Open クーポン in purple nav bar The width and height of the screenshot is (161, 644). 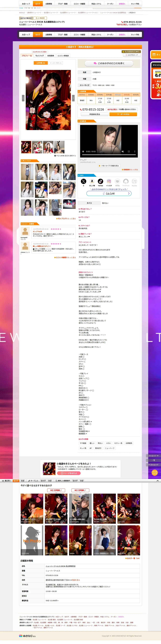(x=110, y=35)
